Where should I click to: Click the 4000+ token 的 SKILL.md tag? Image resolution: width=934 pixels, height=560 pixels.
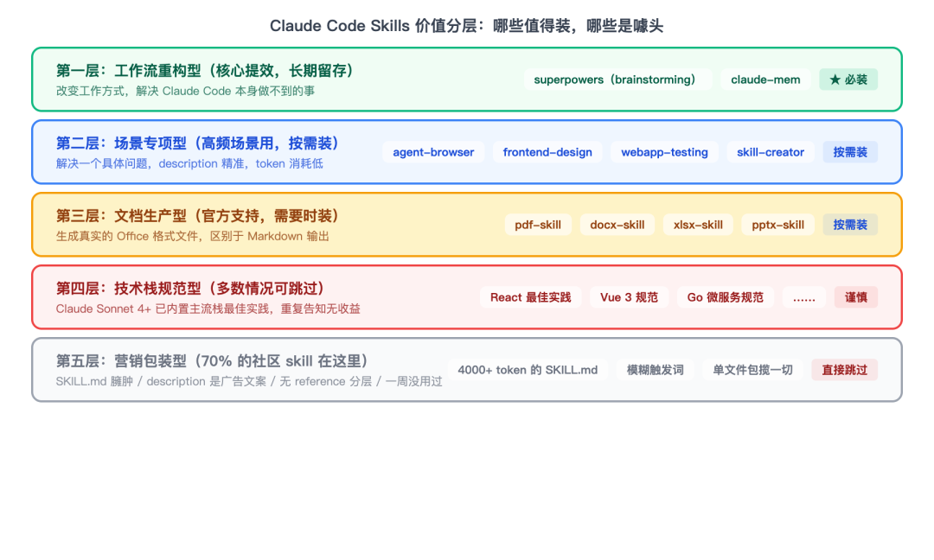pos(528,370)
